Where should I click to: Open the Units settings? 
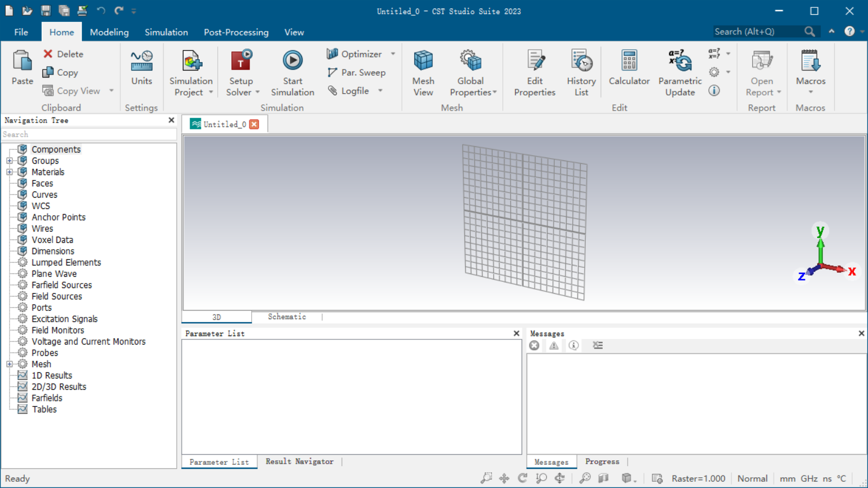142,67
